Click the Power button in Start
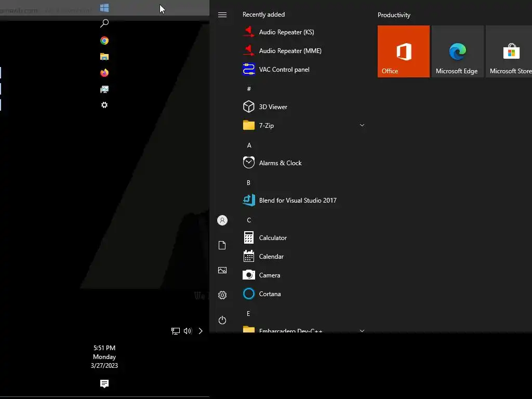This screenshot has height=399, width=532. [222, 320]
